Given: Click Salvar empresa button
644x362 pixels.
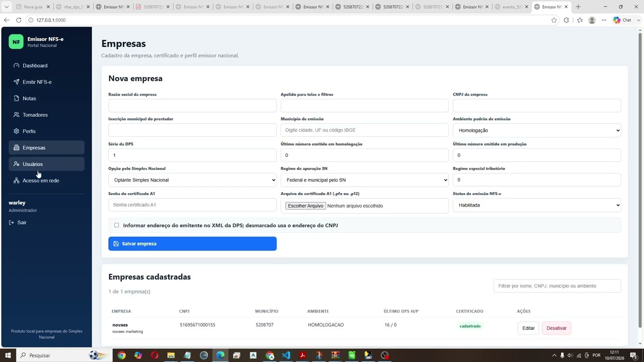Looking at the screenshot, I should [192, 244].
